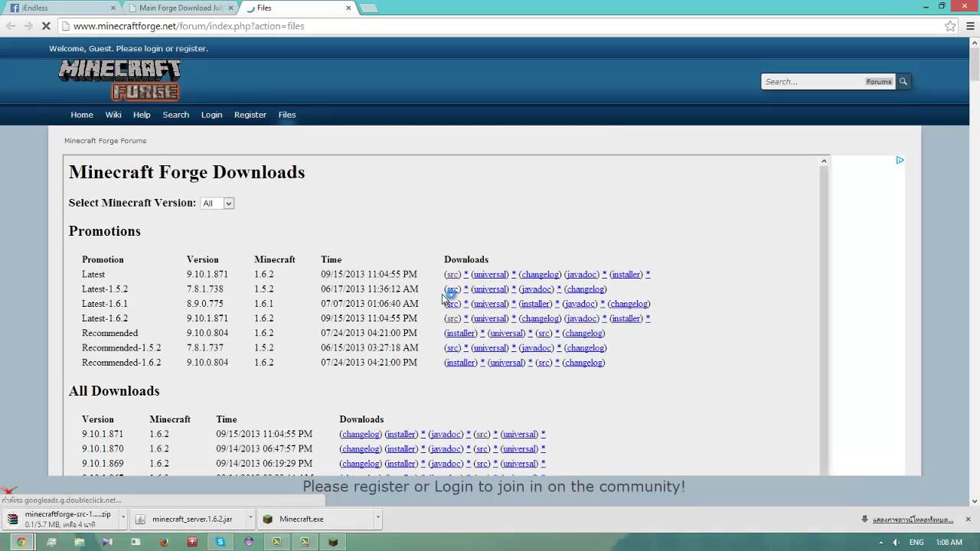The image size is (980, 551).
Task: Open the Chrome menu icon
Action: coord(969,26)
